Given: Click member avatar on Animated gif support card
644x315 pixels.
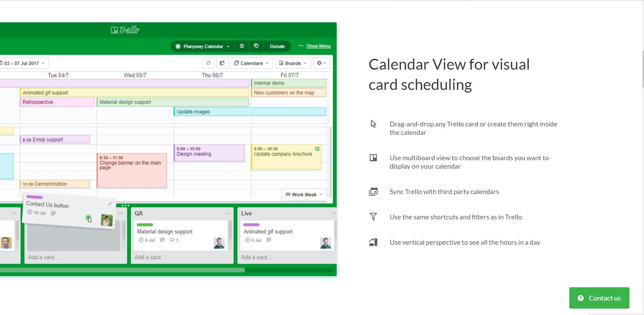Looking at the screenshot, I should (x=326, y=243).
